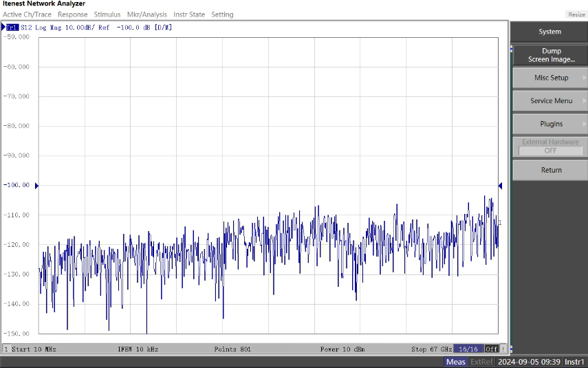Expand the Service Menu submenu
The width and height of the screenshot is (588, 368).
click(550, 101)
